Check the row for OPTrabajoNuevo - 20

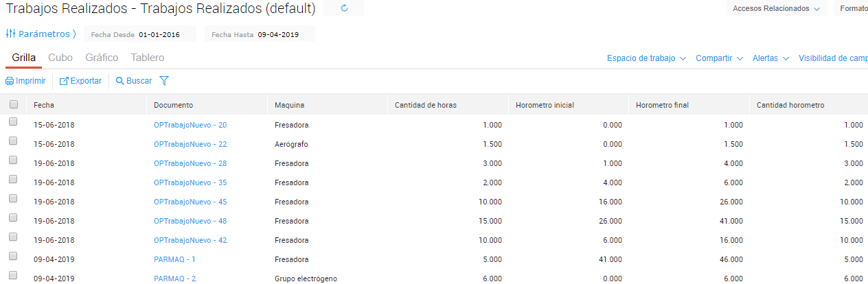point(13,122)
